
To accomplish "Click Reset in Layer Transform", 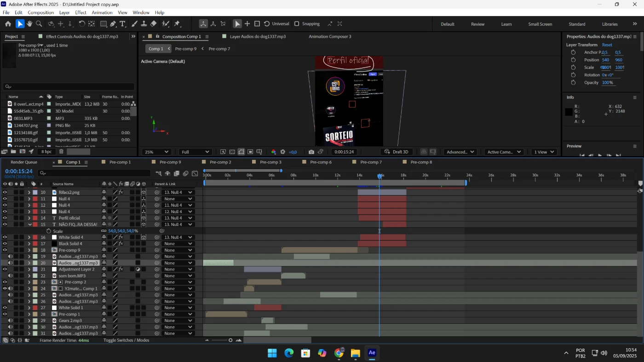I will 607,45.
